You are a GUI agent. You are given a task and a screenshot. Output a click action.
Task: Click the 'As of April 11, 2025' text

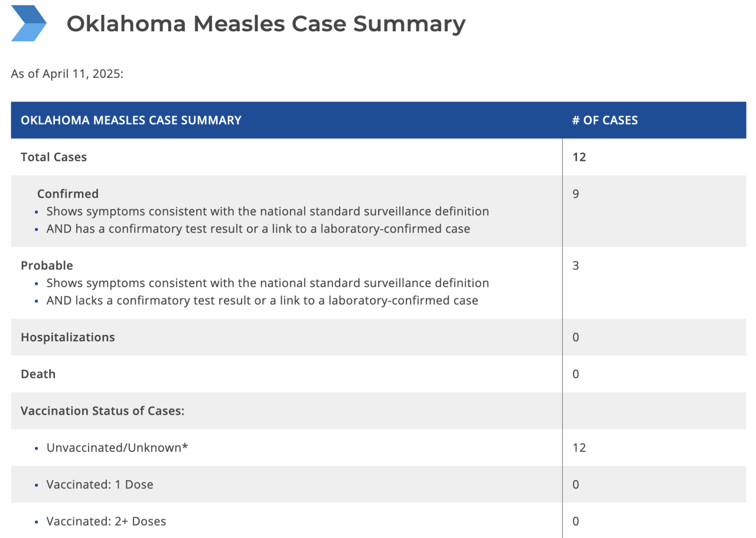(x=67, y=74)
